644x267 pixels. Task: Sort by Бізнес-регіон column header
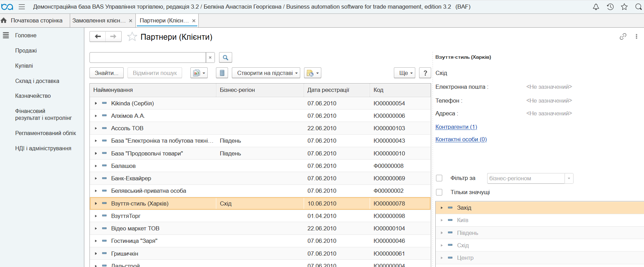pyautogui.click(x=260, y=90)
